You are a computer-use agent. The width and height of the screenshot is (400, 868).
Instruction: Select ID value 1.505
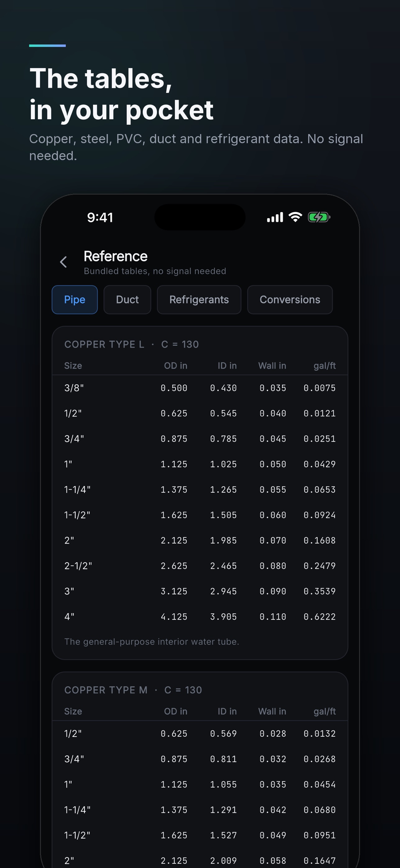(x=223, y=515)
